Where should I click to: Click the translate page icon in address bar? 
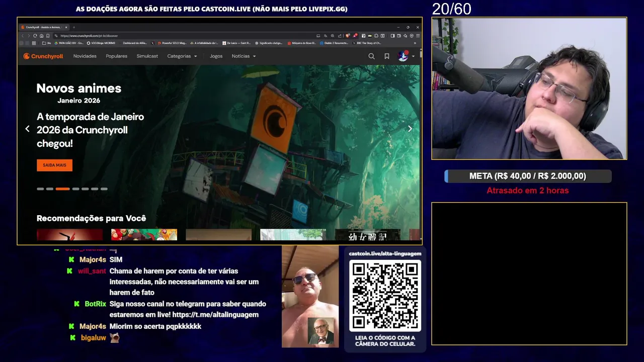[326, 36]
